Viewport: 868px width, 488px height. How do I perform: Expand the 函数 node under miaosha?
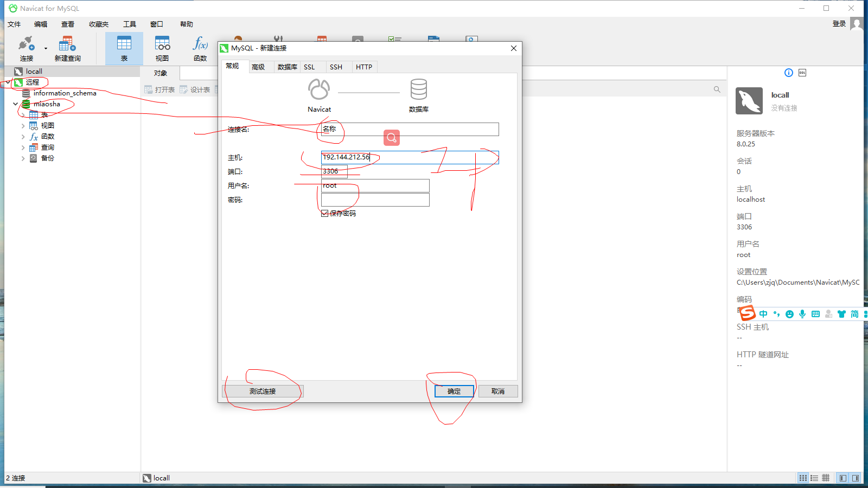(x=23, y=137)
